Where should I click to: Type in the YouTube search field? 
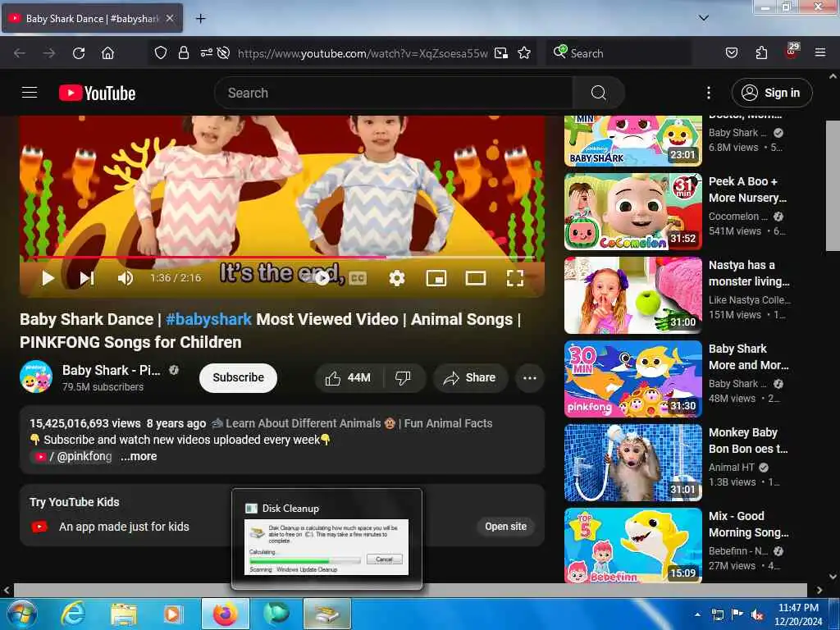[x=394, y=93]
